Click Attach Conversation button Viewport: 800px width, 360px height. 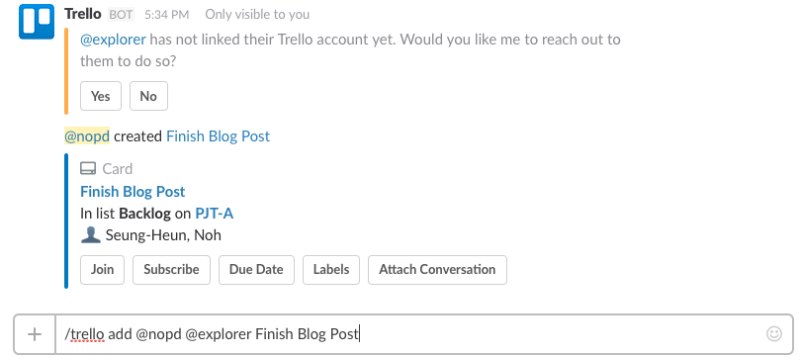tap(437, 269)
